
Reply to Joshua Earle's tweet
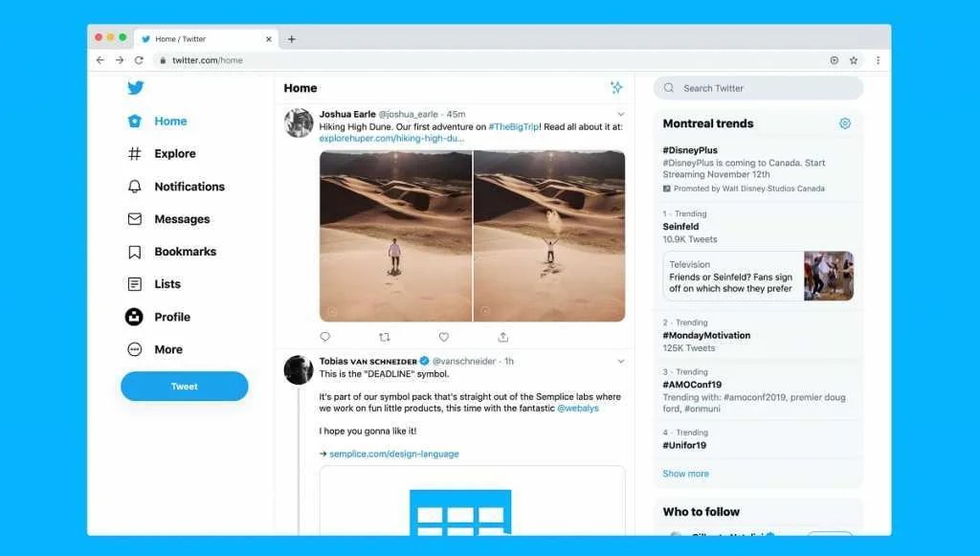(x=324, y=337)
